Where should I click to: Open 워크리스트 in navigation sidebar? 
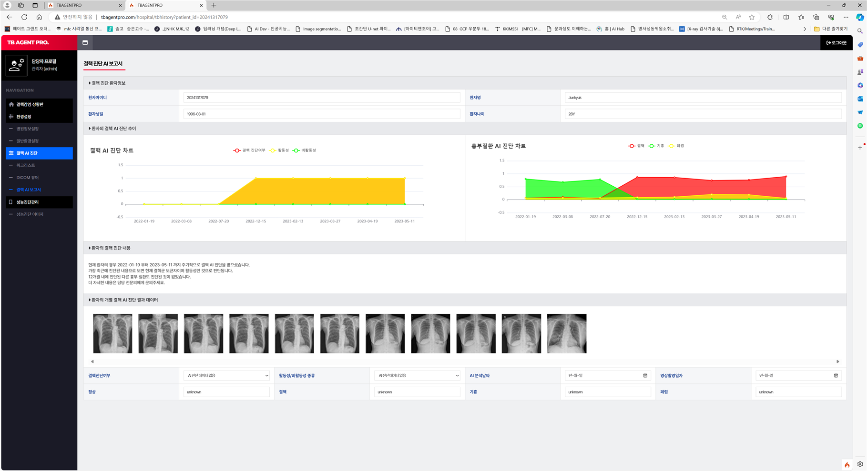point(26,165)
